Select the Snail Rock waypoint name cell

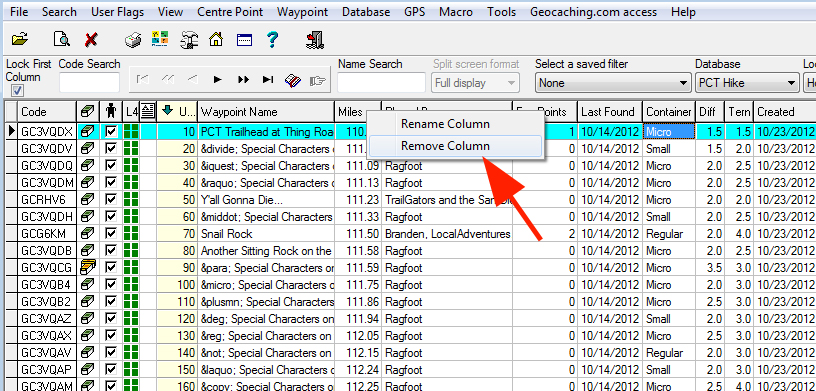266,234
